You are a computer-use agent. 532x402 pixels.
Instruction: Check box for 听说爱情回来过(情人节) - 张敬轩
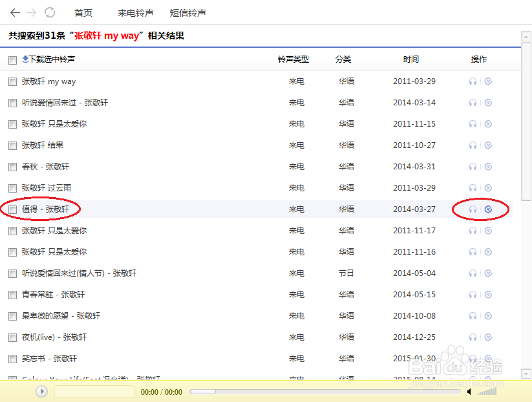12,273
